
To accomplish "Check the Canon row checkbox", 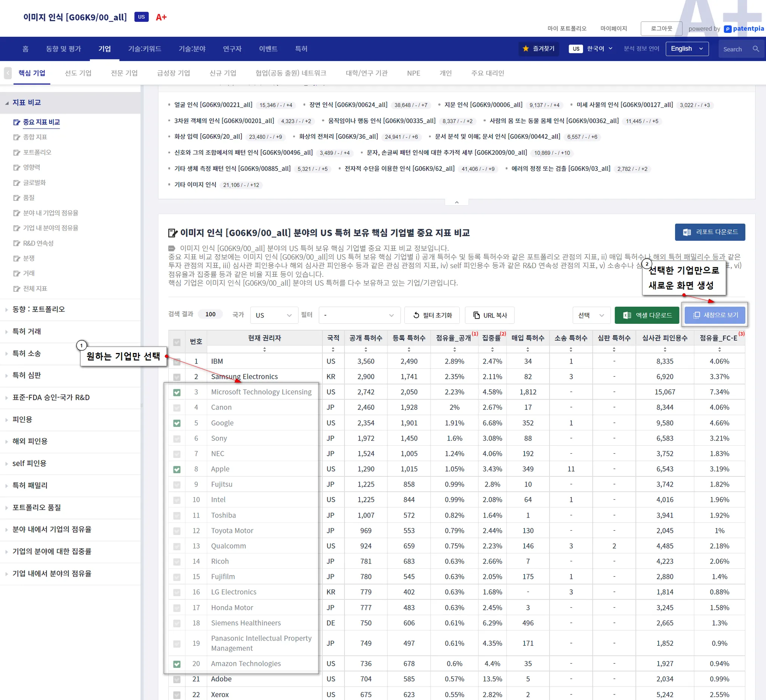I will pyautogui.click(x=177, y=408).
